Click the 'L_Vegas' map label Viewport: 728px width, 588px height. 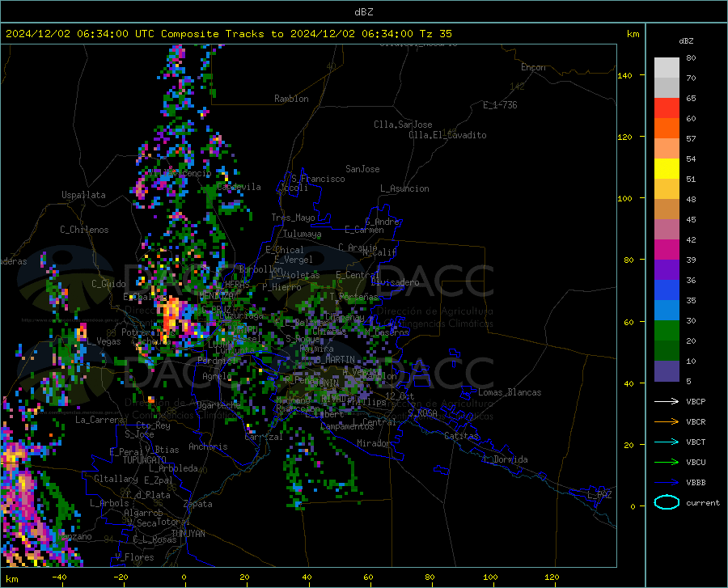[104, 341]
